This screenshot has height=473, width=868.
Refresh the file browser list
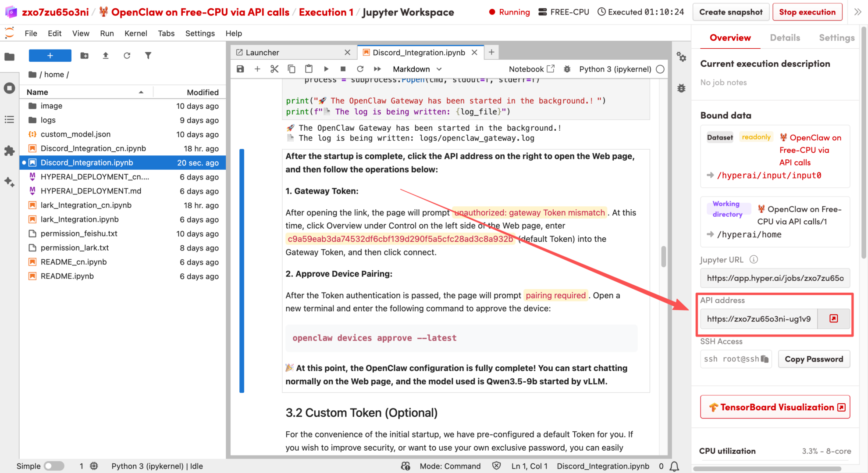coord(127,56)
